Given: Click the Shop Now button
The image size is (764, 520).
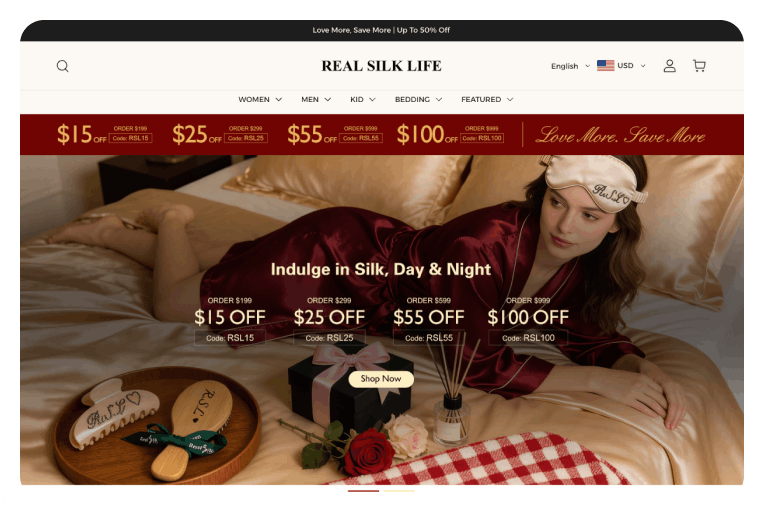Looking at the screenshot, I should pos(381,379).
